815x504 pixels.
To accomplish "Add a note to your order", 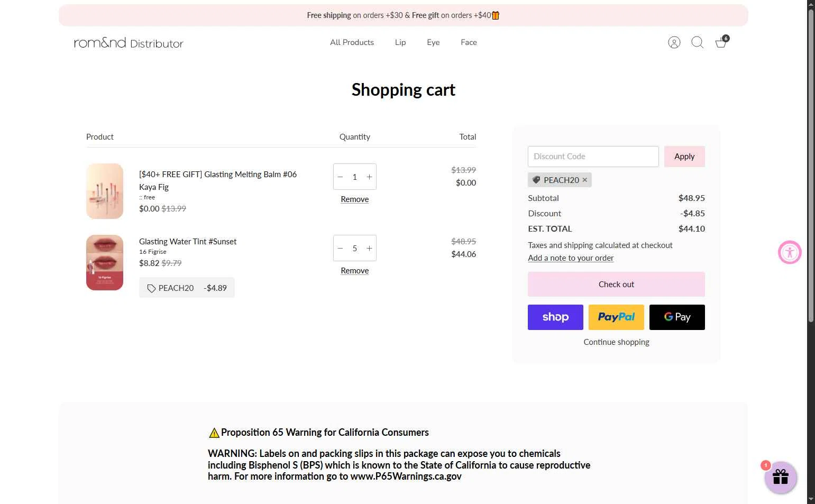I will click(x=571, y=258).
